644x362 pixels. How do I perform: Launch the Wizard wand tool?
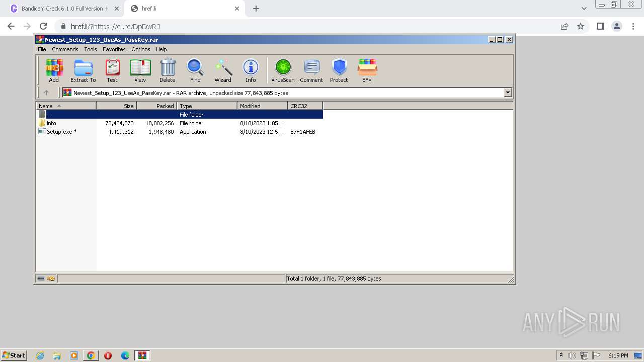(x=223, y=70)
